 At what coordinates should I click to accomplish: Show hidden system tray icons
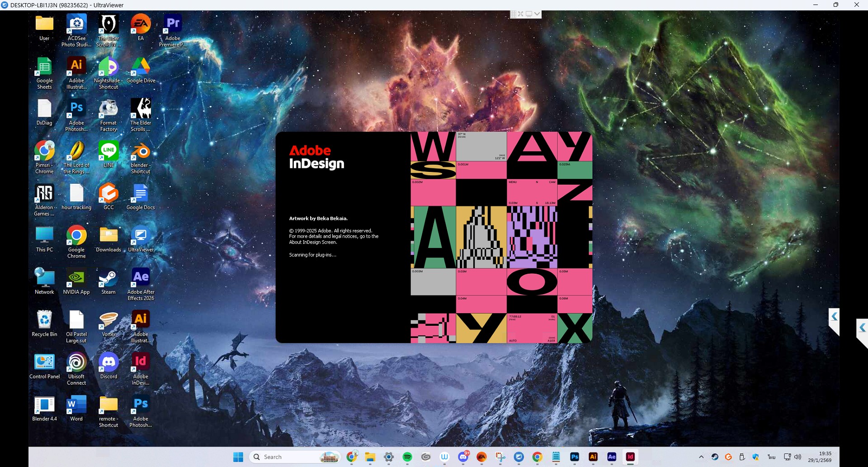(x=701, y=457)
